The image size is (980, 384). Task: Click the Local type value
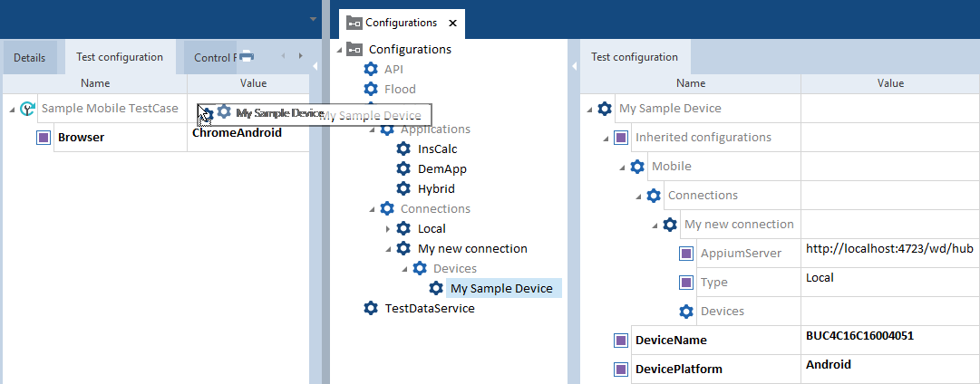820,278
